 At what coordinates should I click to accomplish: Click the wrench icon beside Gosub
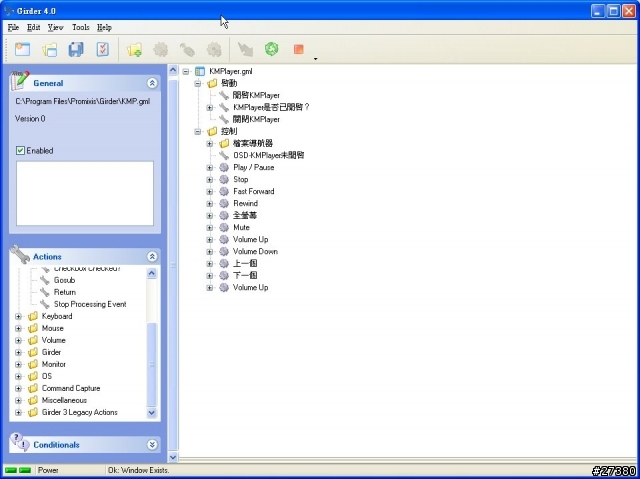tap(44, 280)
